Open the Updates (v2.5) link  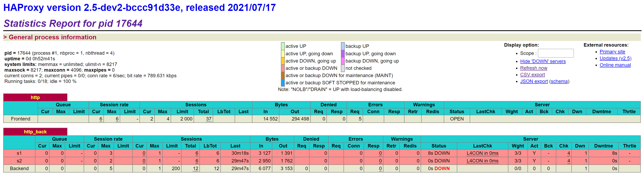[x=615, y=58]
